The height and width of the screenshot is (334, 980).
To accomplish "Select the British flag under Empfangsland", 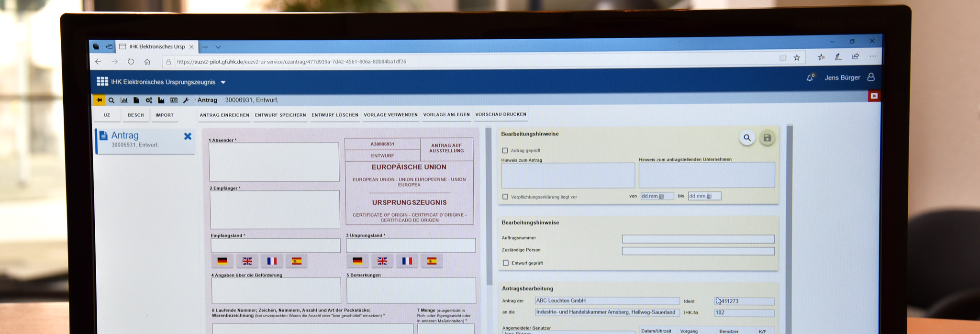I will 247,261.
